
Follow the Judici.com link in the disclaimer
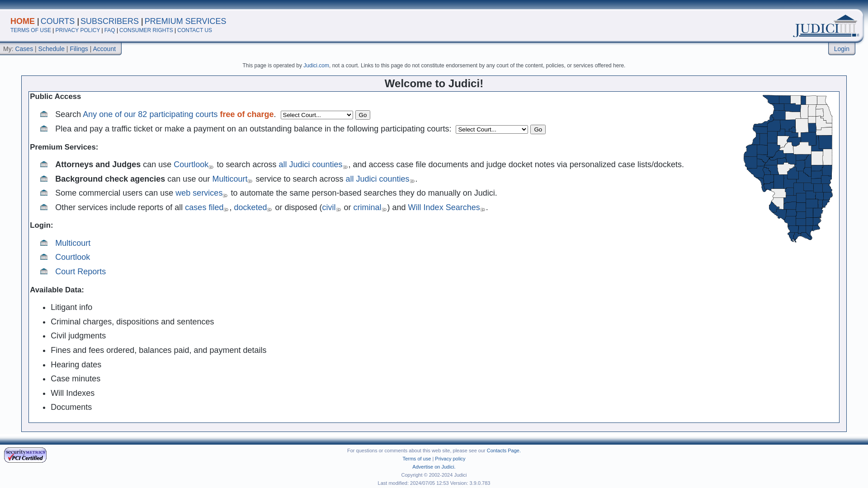click(316, 66)
